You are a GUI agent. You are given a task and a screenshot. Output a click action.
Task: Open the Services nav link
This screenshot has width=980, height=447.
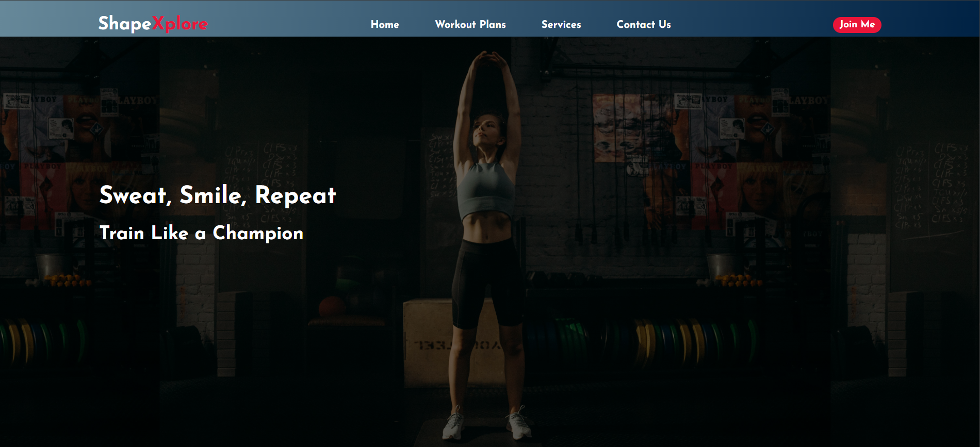pyautogui.click(x=561, y=24)
